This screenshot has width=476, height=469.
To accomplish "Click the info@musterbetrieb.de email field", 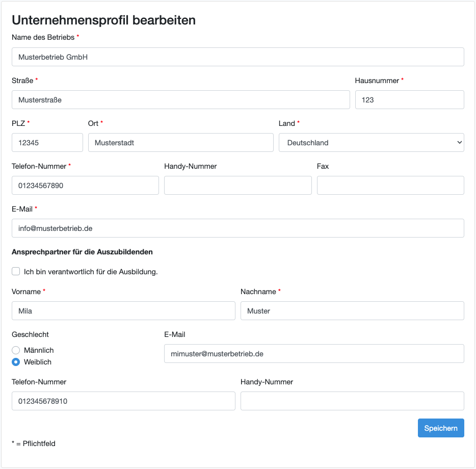I will pyautogui.click(x=237, y=228).
